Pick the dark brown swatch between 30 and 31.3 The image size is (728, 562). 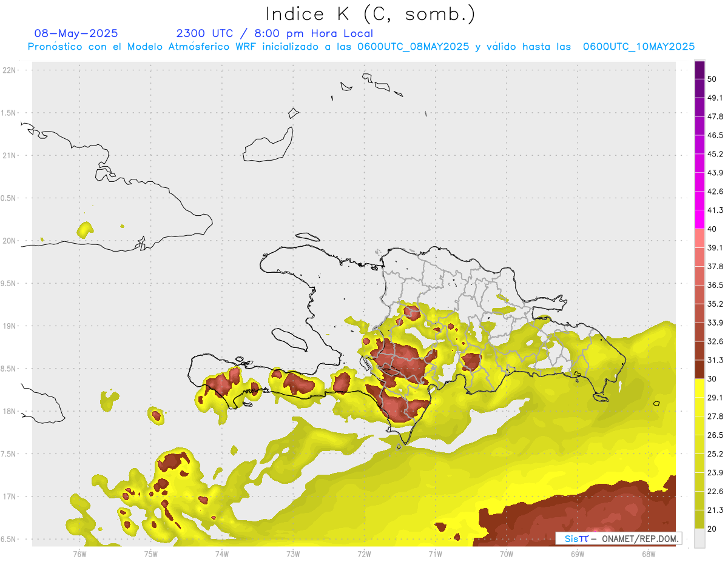tap(699, 370)
